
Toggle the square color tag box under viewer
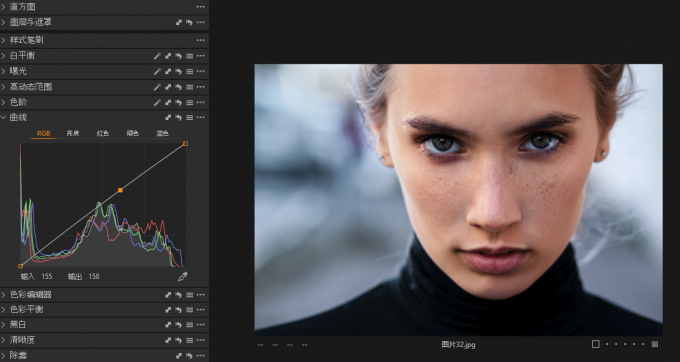click(596, 344)
